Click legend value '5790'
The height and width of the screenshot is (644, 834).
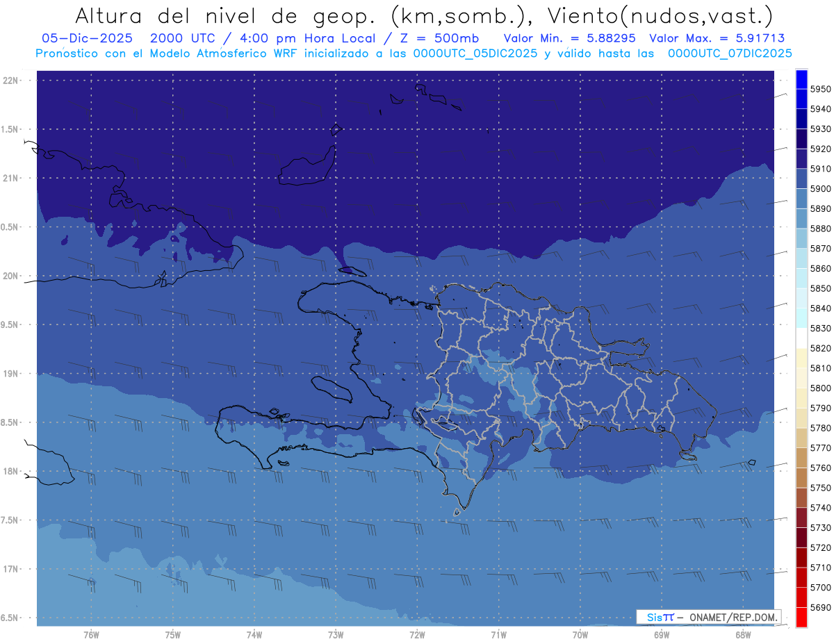pos(821,408)
